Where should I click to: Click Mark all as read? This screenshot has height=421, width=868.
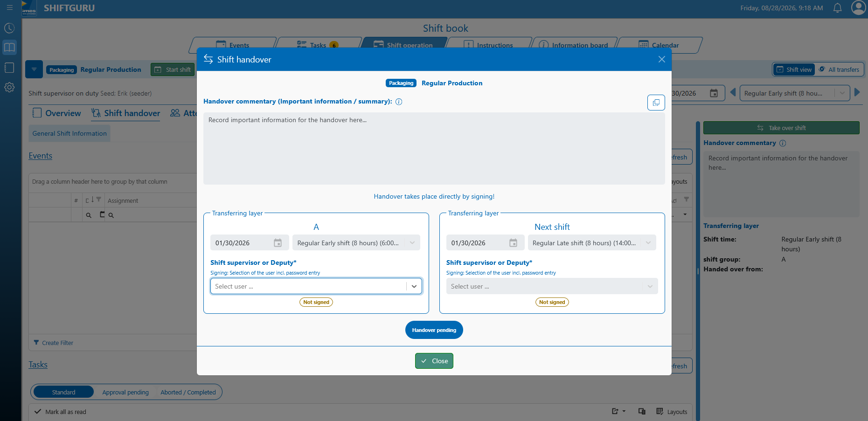61,412
